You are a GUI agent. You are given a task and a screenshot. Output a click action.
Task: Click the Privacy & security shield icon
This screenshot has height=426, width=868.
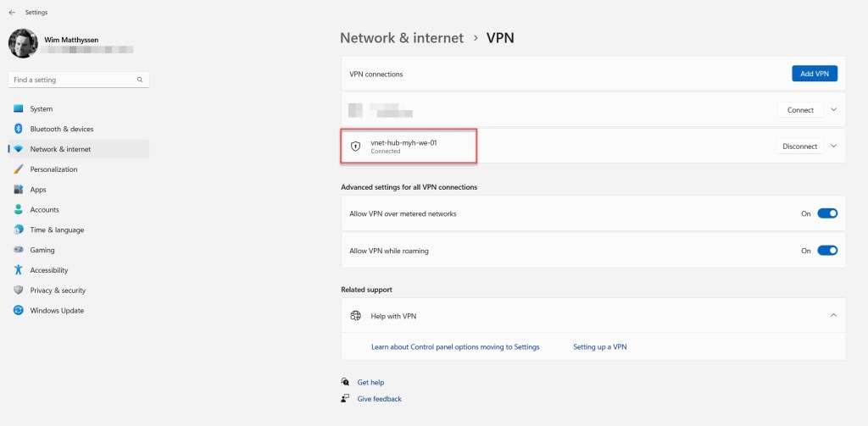18,290
